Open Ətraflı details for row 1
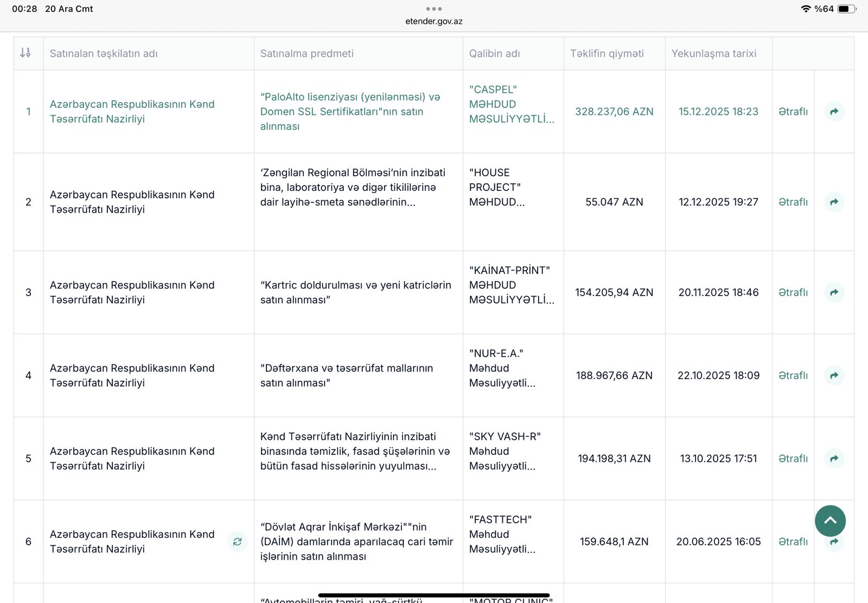The image size is (868, 603). pos(793,112)
